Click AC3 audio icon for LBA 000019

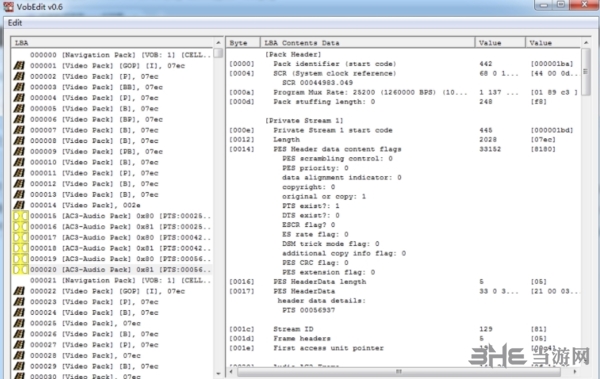[20, 259]
